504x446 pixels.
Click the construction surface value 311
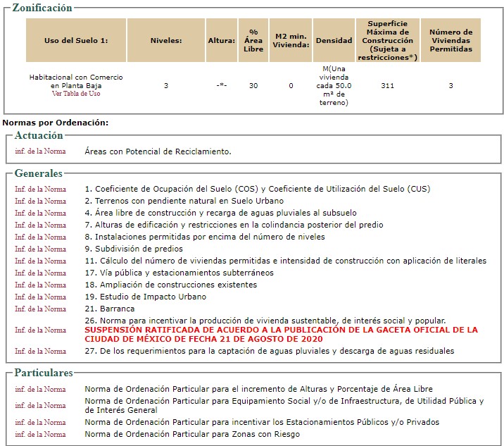click(388, 85)
